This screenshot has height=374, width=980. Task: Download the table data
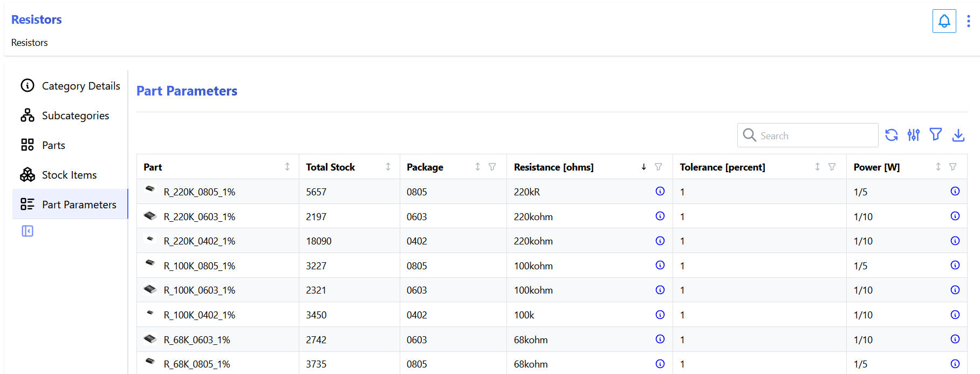click(x=958, y=135)
